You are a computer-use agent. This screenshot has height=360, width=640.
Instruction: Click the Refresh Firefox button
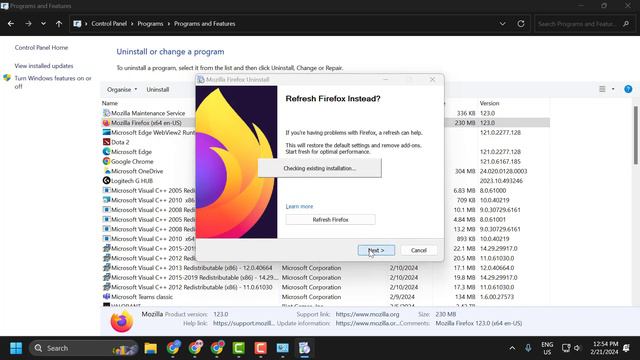coord(330,220)
